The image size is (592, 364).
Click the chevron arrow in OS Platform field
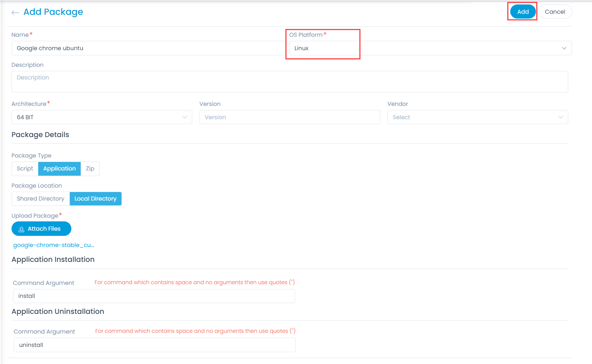(564, 48)
